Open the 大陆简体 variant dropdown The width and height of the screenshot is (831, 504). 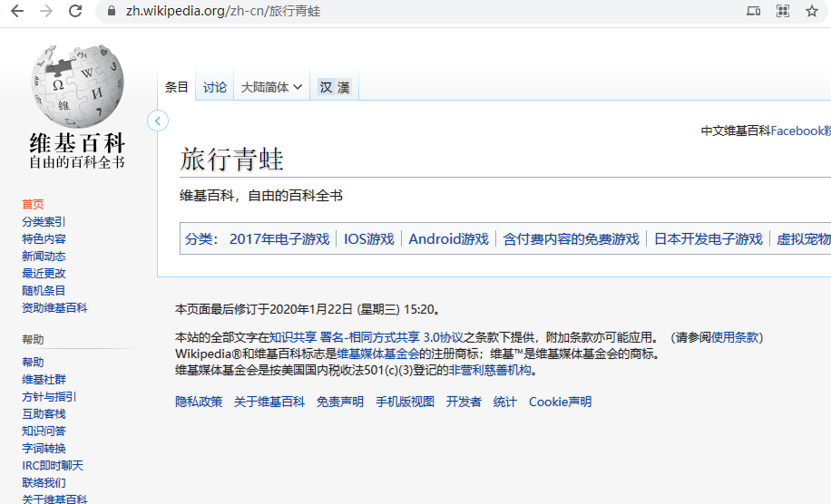point(271,87)
